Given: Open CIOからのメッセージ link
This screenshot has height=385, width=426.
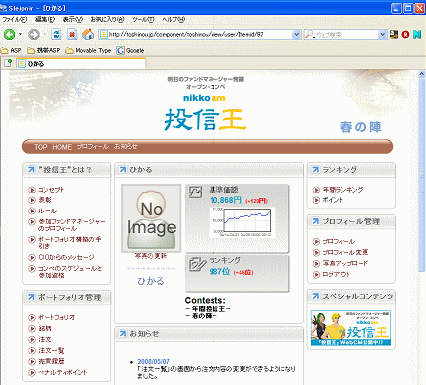Looking at the screenshot, I should click(66, 257).
